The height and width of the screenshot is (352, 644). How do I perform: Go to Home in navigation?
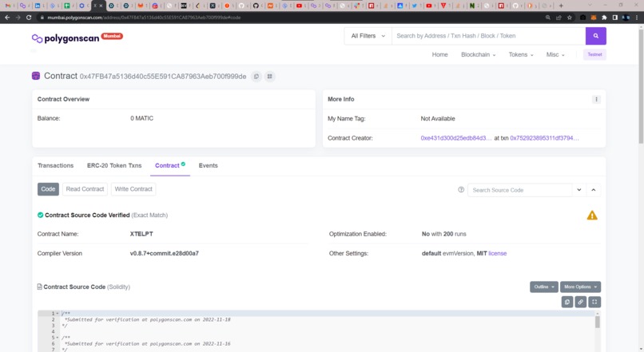(x=440, y=54)
